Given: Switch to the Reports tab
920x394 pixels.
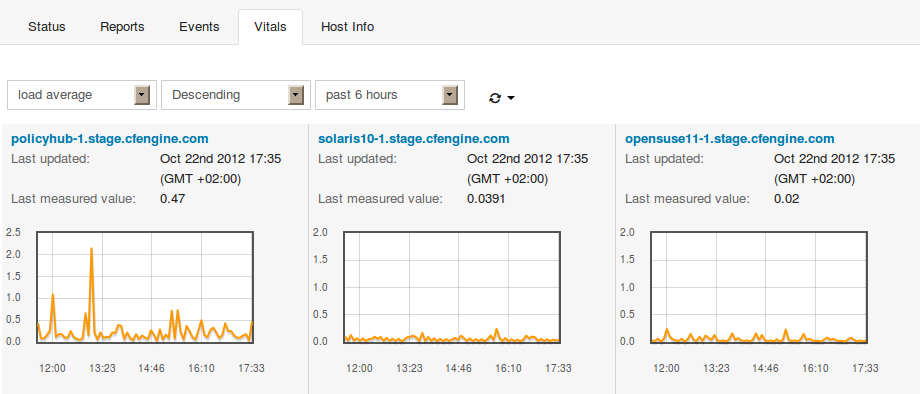Looking at the screenshot, I should (x=122, y=27).
